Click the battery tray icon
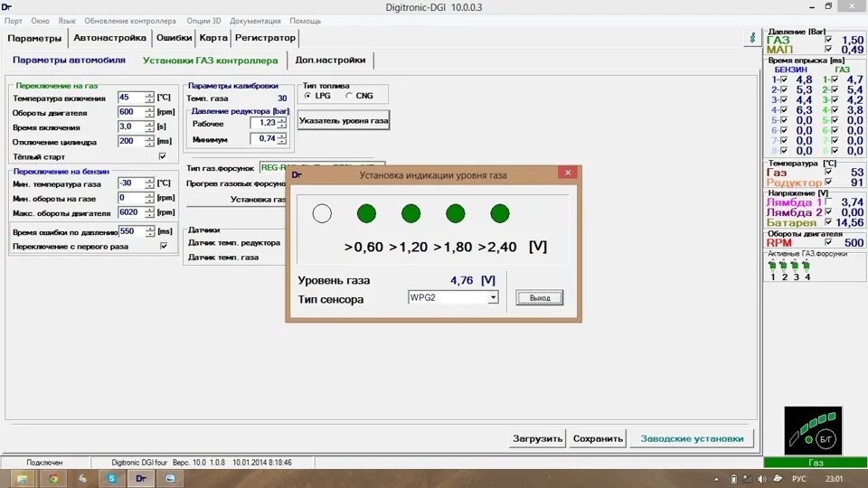This screenshot has height=488, width=868. coord(733,479)
